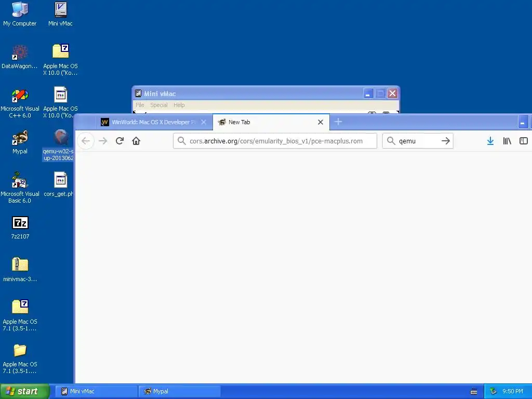Close the Mini vMac window
Viewport: 532px width, 399px height.
393,94
